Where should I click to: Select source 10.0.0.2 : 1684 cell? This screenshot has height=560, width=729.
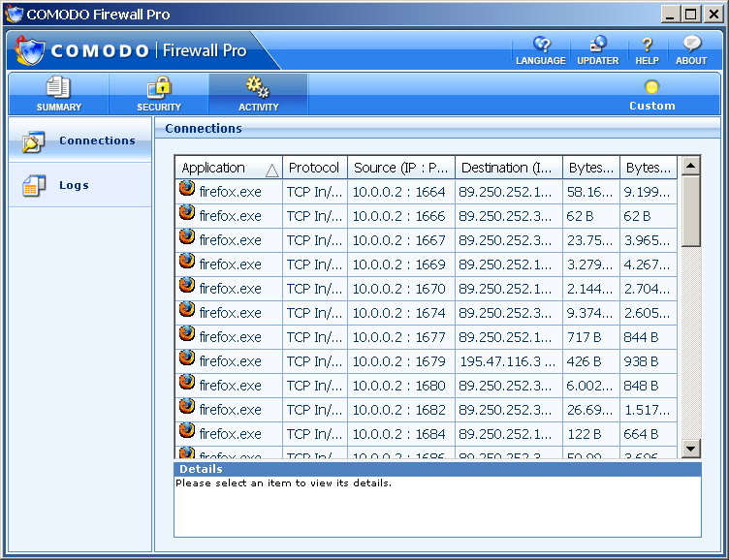pos(401,434)
